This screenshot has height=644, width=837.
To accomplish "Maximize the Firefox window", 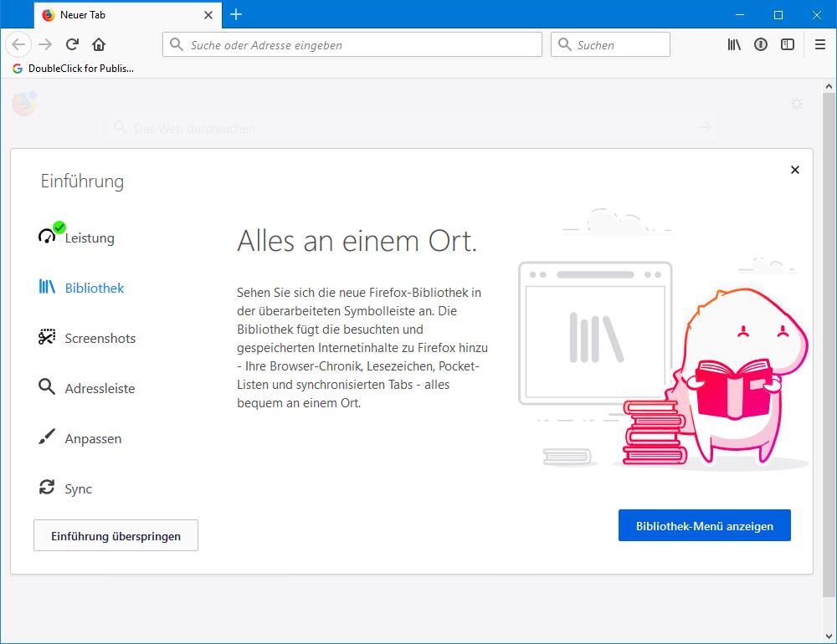I will [x=778, y=15].
